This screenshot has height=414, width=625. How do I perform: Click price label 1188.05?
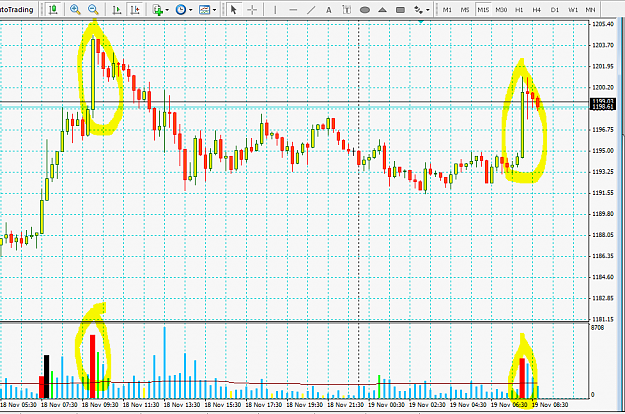pyautogui.click(x=603, y=235)
